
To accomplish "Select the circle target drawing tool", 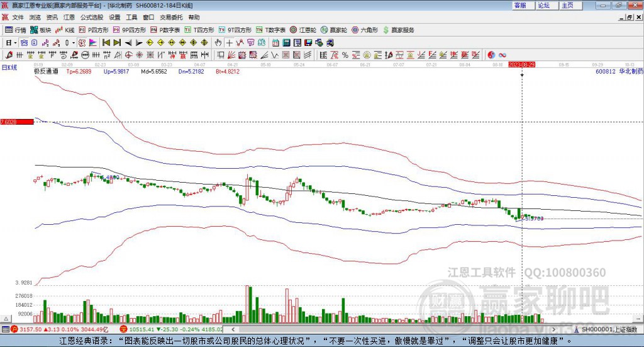I will click(x=128, y=55).
